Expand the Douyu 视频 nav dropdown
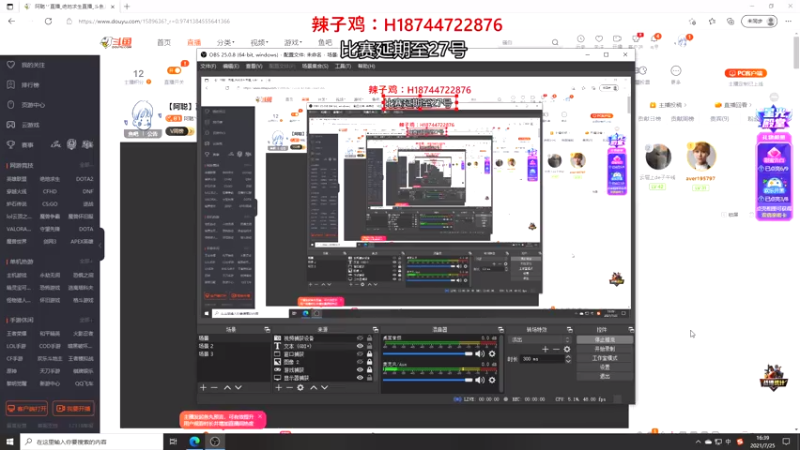The height and width of the screenshot is (450, 800). (x=259, y=42)
